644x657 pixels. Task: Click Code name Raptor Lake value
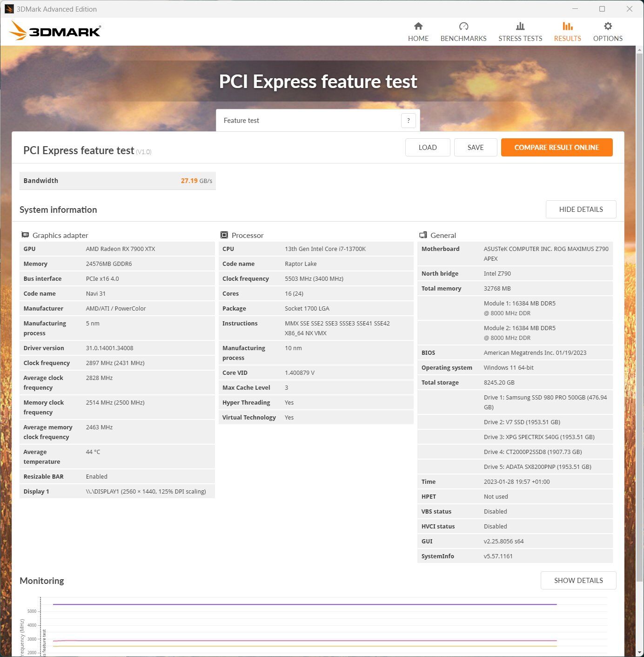click(x=301, y=264)
